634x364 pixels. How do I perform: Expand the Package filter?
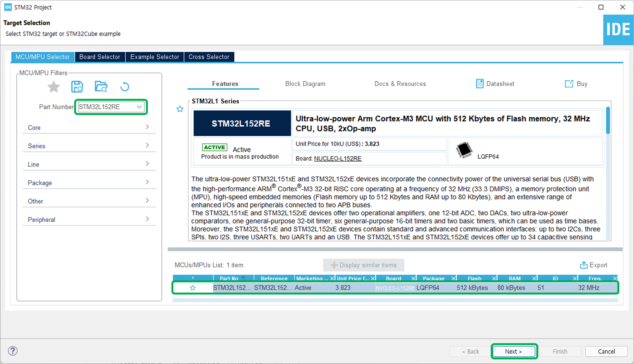[x=89, y=183]
